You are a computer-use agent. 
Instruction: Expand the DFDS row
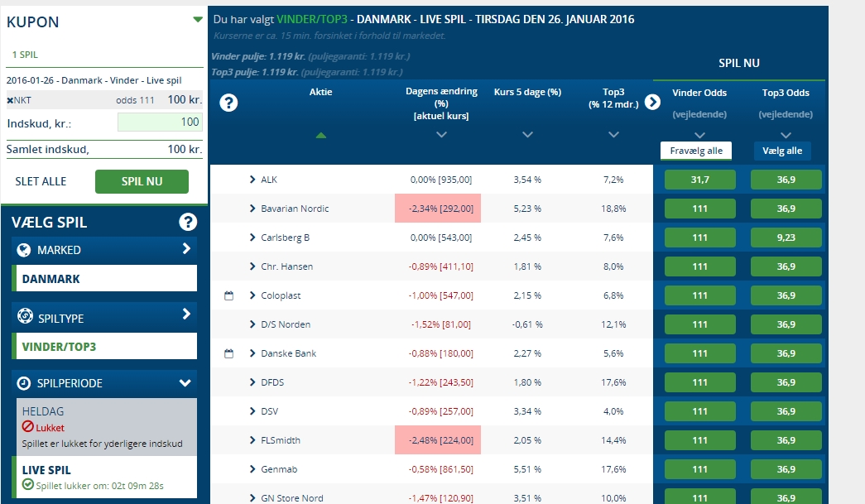(x=252, y=382)
